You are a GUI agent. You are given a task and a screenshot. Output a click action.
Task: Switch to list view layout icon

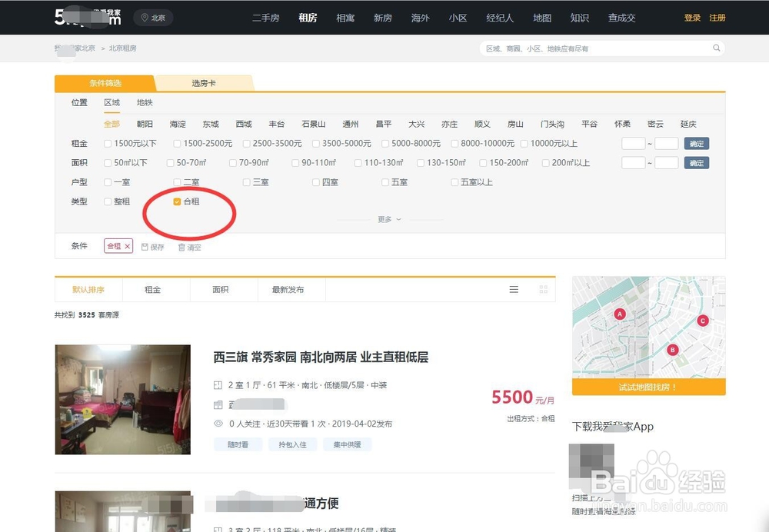[x=514, y=289]
